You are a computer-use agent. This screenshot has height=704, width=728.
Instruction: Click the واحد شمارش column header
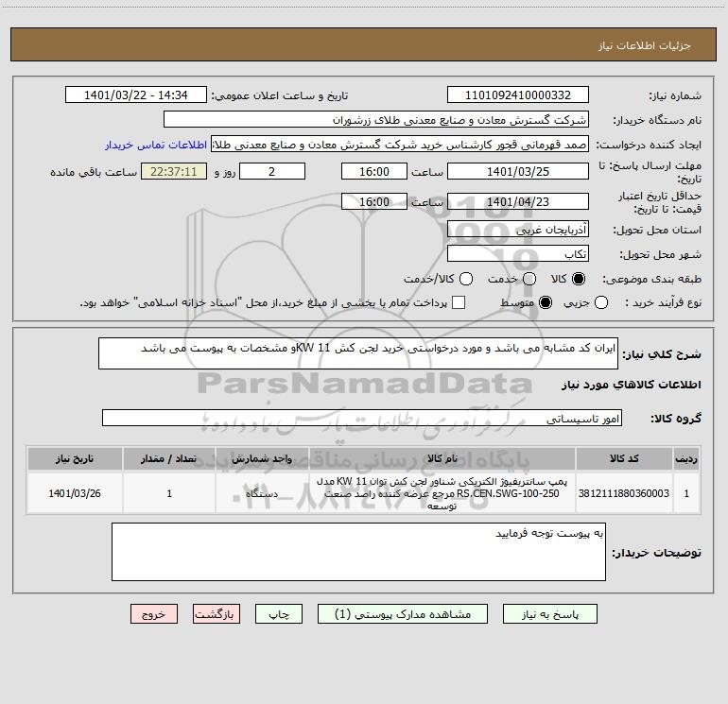click(262, 458)
